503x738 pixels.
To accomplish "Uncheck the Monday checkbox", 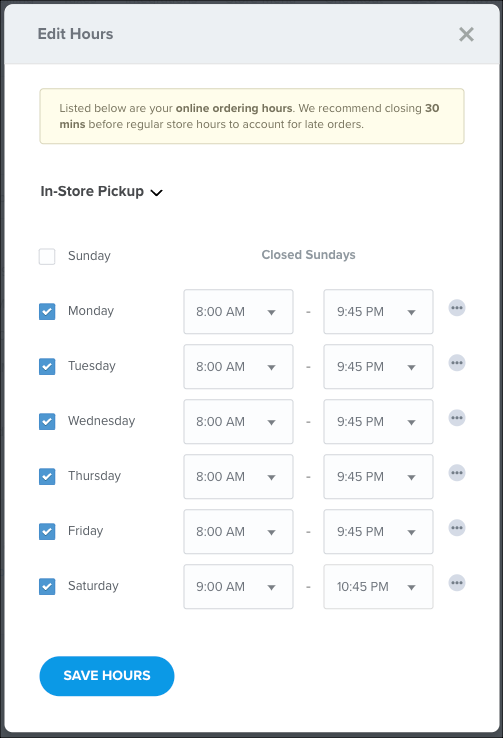I will click(x=47, y=312).
